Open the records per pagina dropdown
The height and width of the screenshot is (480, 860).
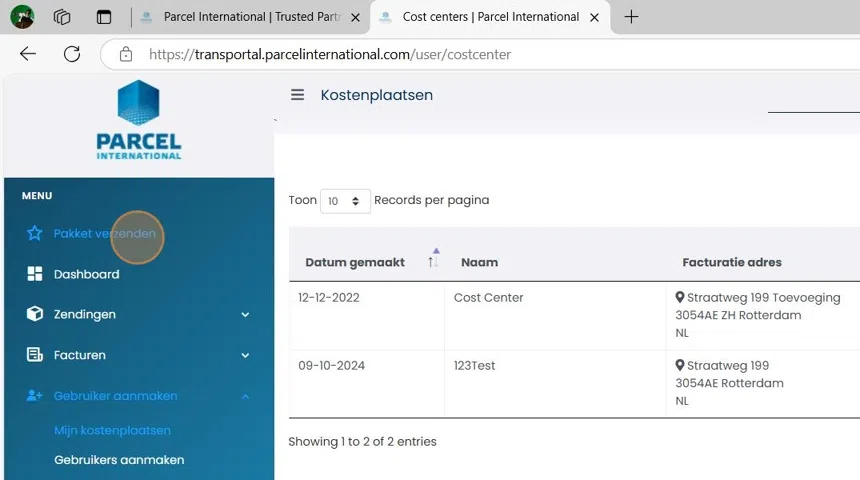point(345,201)
